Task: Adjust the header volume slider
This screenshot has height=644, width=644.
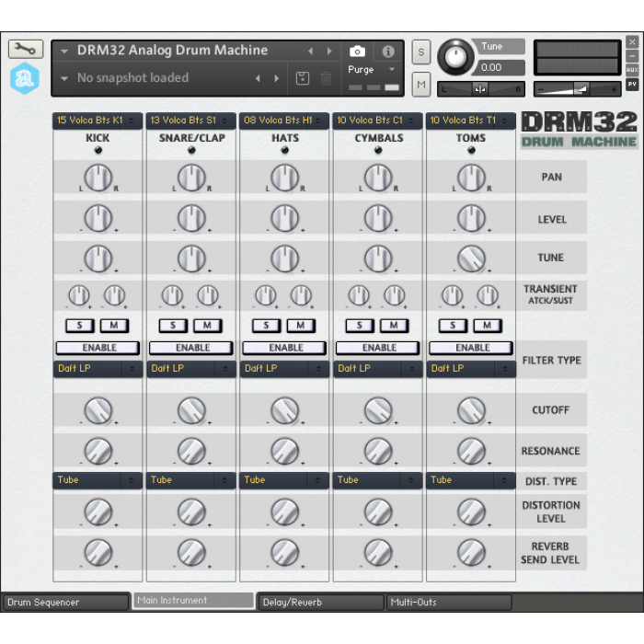Action: (578, 89)
